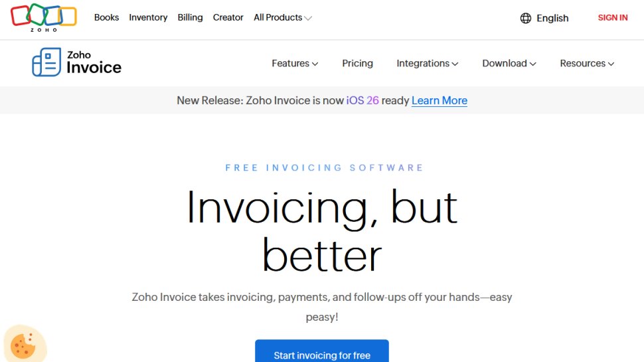Open the Billing product link

(190, 18)
